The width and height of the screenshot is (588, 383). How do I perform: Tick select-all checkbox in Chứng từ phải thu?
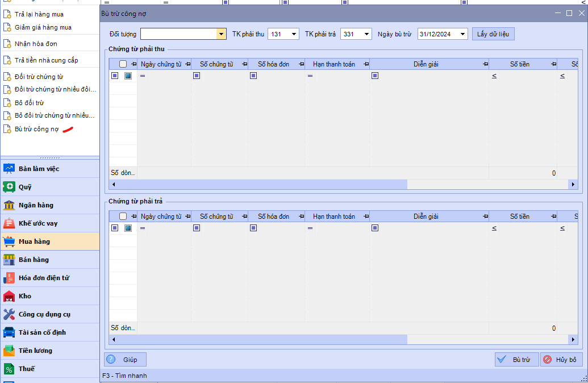click(x=123, y=64)
